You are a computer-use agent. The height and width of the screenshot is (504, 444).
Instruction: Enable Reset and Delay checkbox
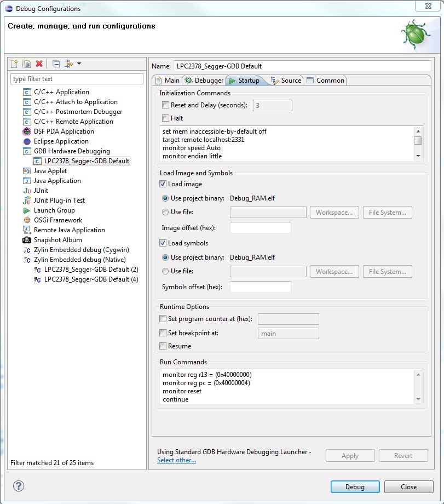coord(165,105)
